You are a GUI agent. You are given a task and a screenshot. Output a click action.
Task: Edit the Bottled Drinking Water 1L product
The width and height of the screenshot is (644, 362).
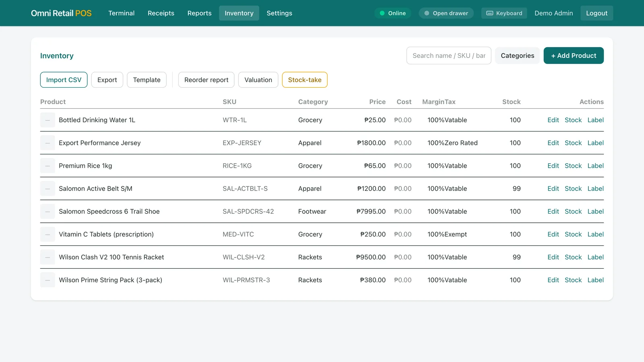pyautogui.click(x=553, y=120)
